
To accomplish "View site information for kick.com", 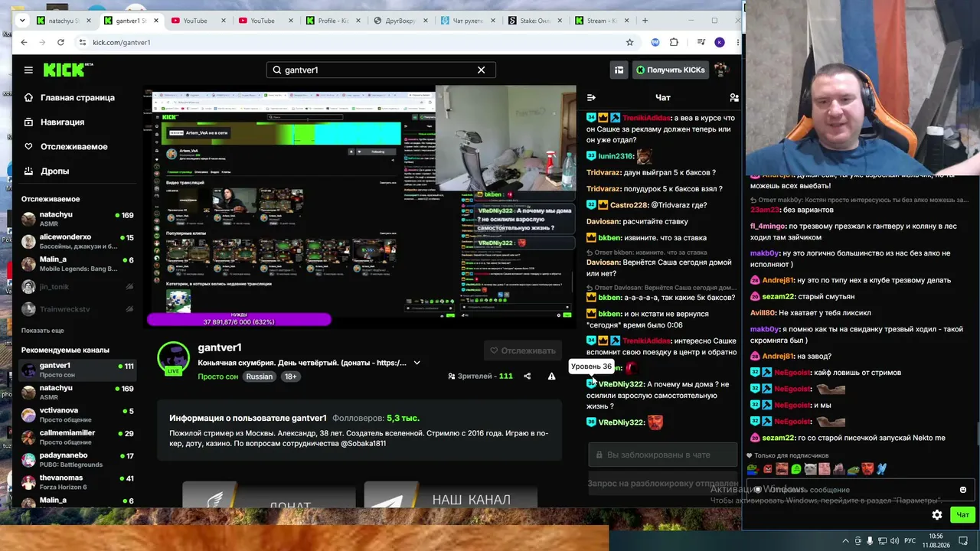I will click(82, 42).
